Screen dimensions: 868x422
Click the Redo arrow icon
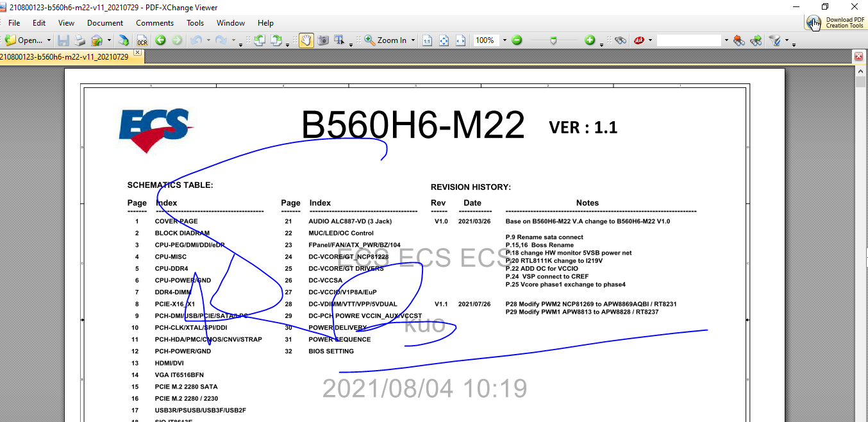tap(221, 40)
